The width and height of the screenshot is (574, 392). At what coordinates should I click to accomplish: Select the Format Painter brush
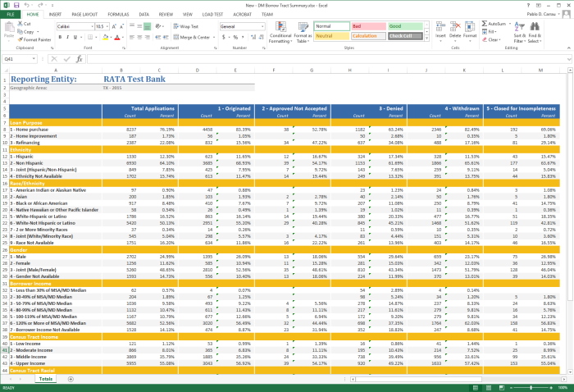(20, 39)
